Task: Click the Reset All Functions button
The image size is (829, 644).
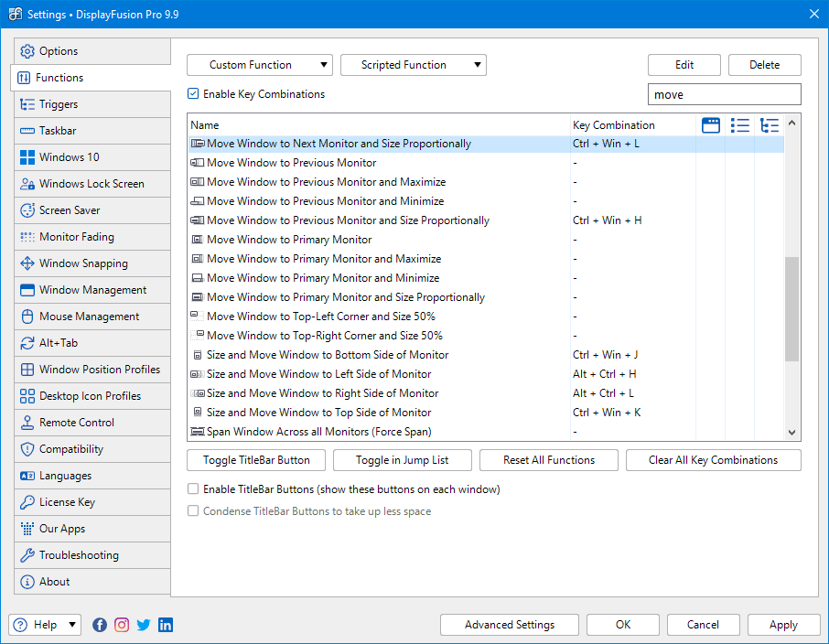Action: point(548,460)
